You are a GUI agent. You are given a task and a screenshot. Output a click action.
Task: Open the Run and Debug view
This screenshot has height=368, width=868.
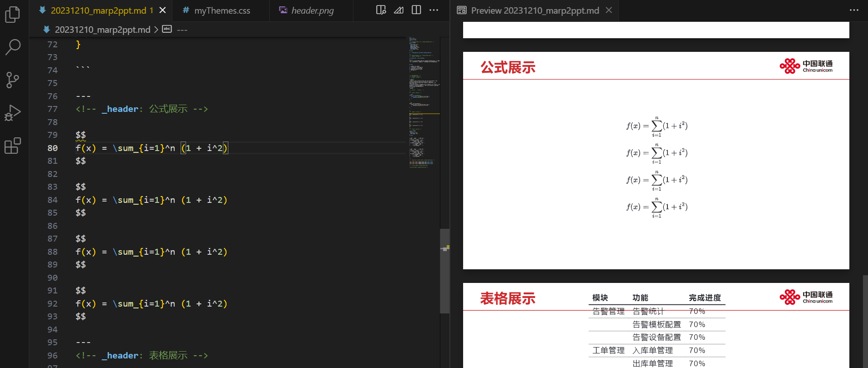13,113
